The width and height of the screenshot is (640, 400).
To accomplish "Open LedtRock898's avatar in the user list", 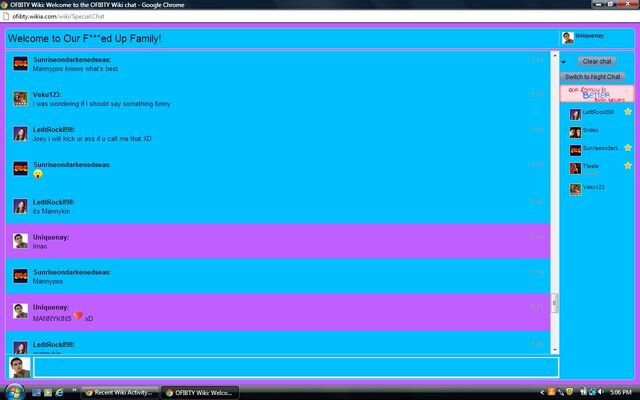I will click(576, 114).
